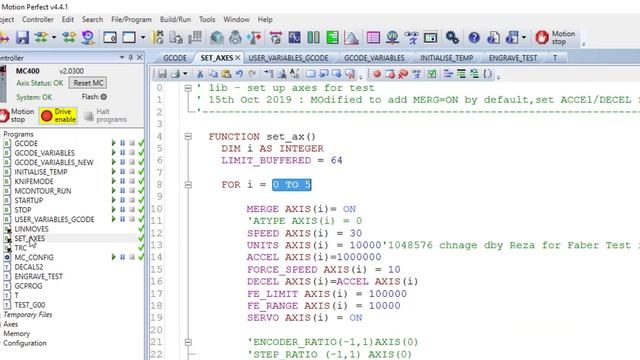640x360 pixels.
Task: Toggle the STOP program green checkmark
Action: 141,210
